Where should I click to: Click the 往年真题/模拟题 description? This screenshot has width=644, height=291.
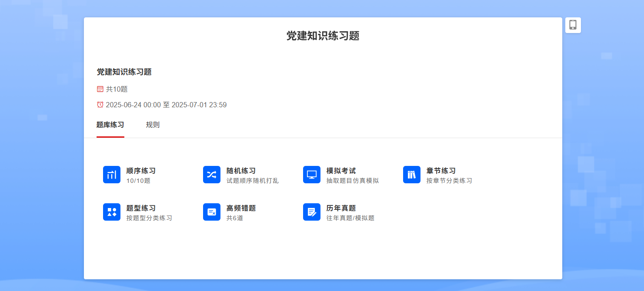[350, 218]
